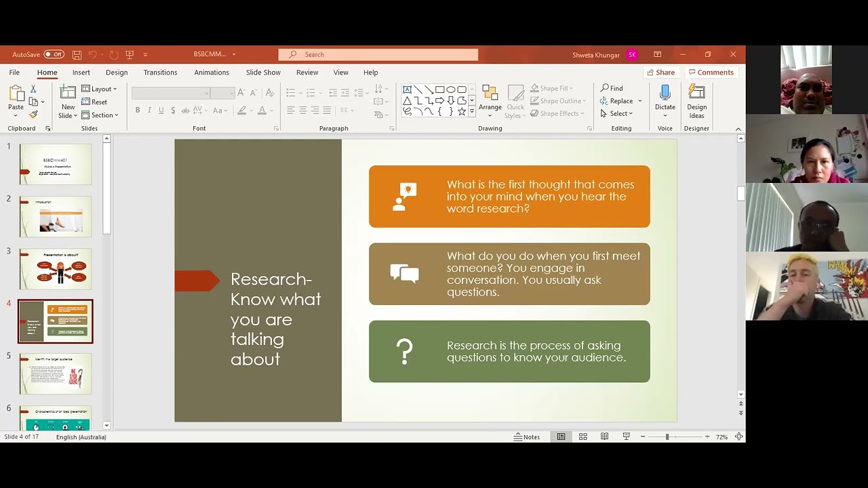Toggle AutoSave switch
This screenshot has width=868, height=488.
click(54, 55)
